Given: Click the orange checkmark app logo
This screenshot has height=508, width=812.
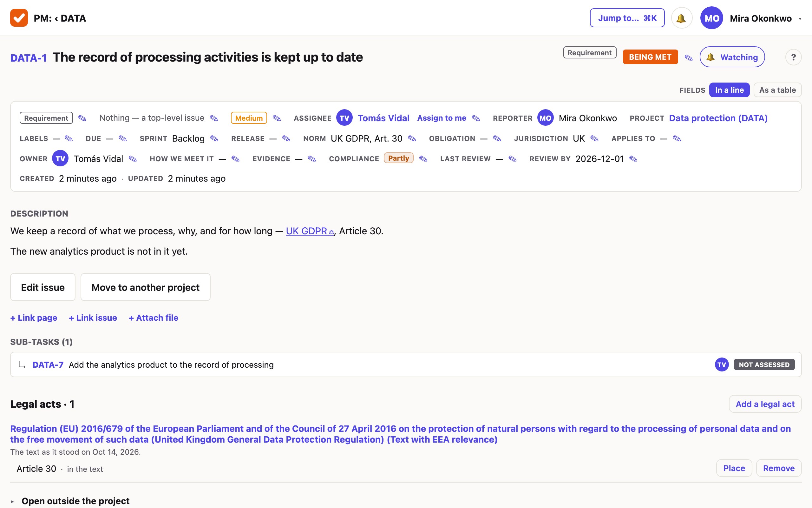Looking at the screenshot, I should 19,18.
